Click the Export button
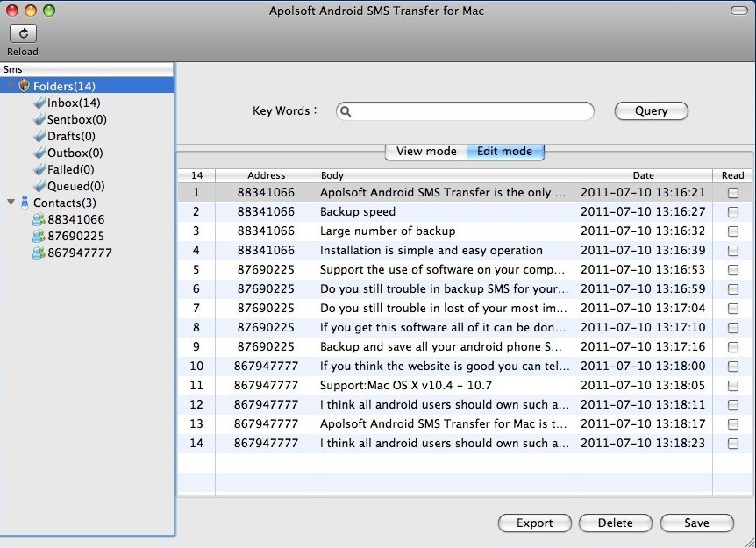Image resolution: width=756 pixels, height=548 pixels. click(x=534, y=523)
